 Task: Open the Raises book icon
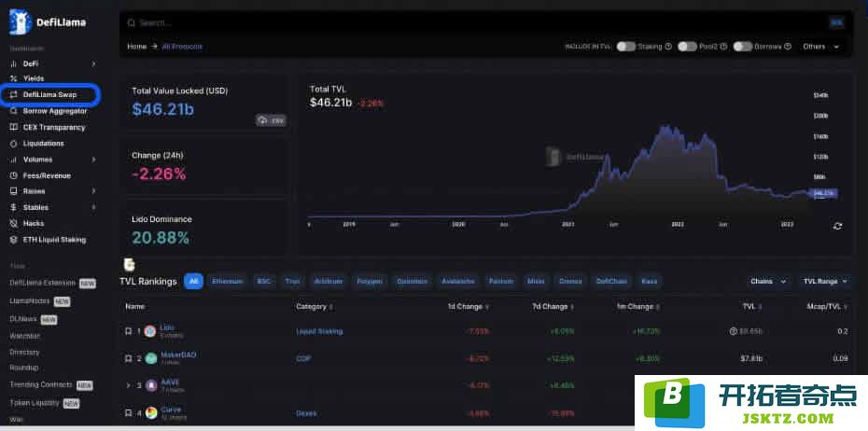click(14, 191)
